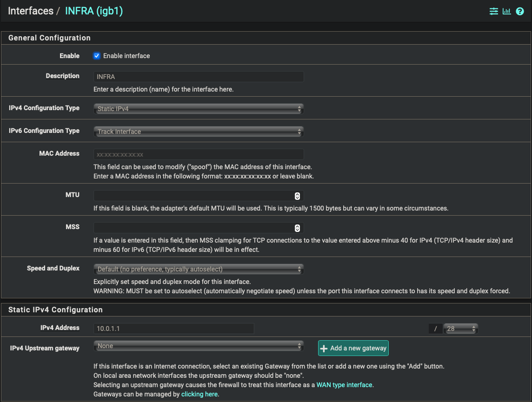Screen dimensions: 532x402
Task: Click inside the IPv4 Address field
Action: [174, 328]
